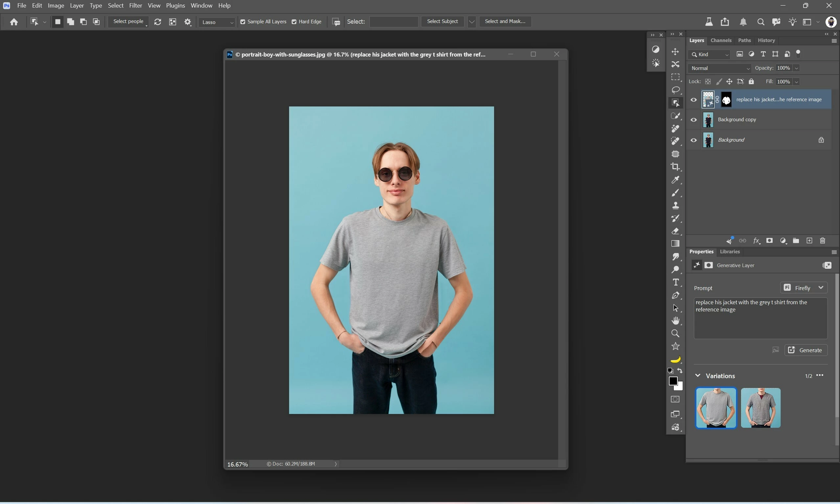Click the foreground color swatch
Image resolution: width=840 pixels, height=504 pixels.
673,381
